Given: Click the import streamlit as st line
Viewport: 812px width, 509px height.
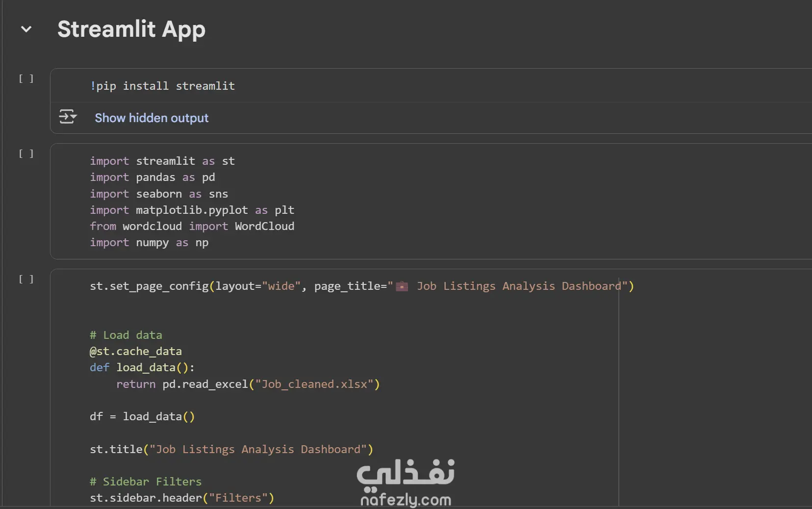Looking at the screenshot, I should click(162, 161).
